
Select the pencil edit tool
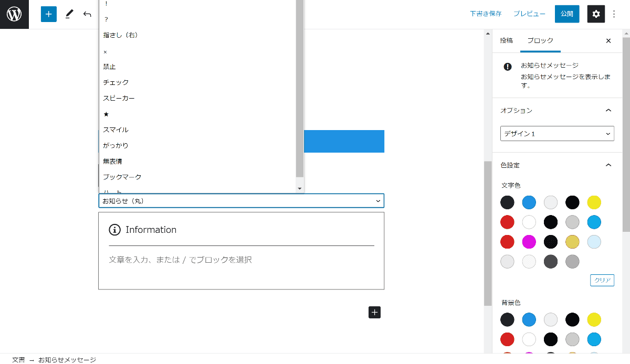coord(69,14)
